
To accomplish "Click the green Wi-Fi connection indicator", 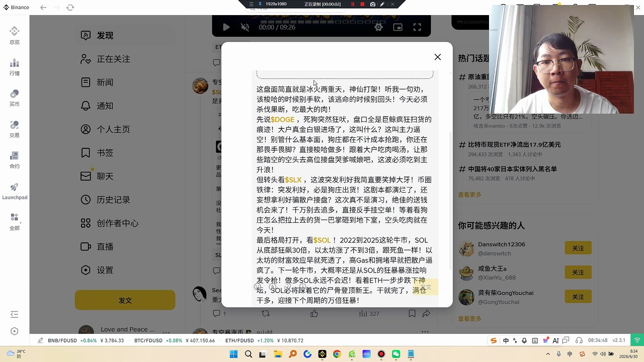I will point(636,340).
